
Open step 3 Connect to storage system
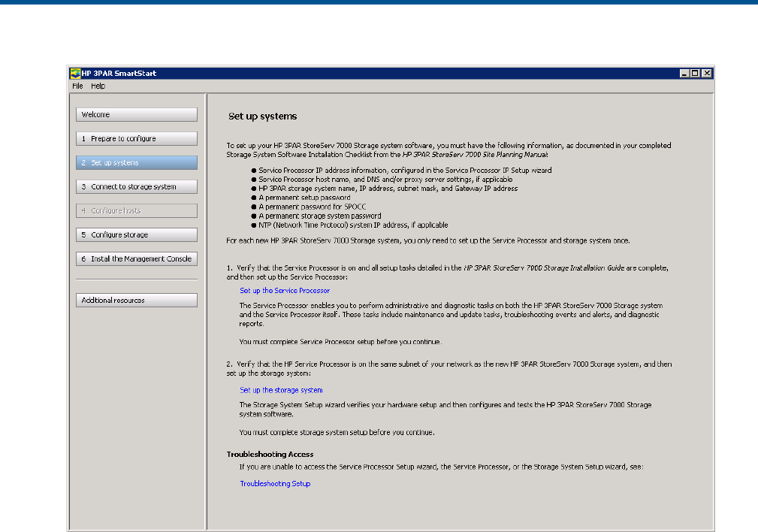coord(137,187)
